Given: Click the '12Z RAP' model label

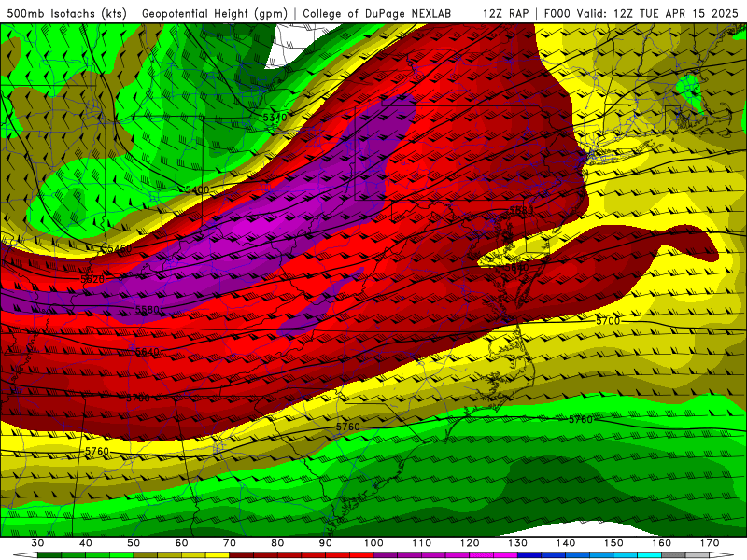Looking at the screenshot, I should click(x=505, y=13).
